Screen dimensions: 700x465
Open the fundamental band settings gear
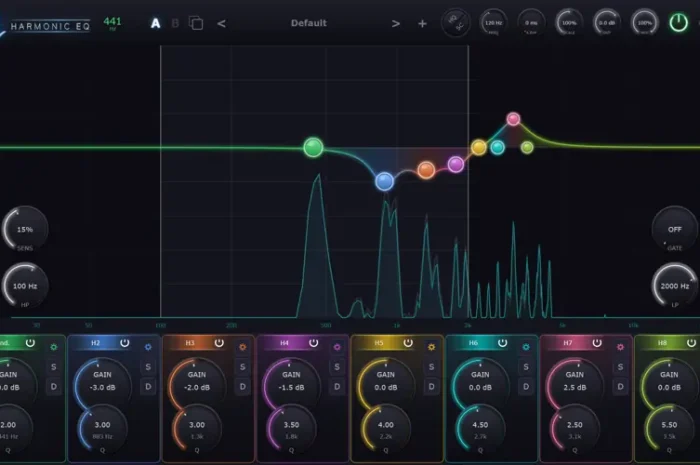click(54, 347)
